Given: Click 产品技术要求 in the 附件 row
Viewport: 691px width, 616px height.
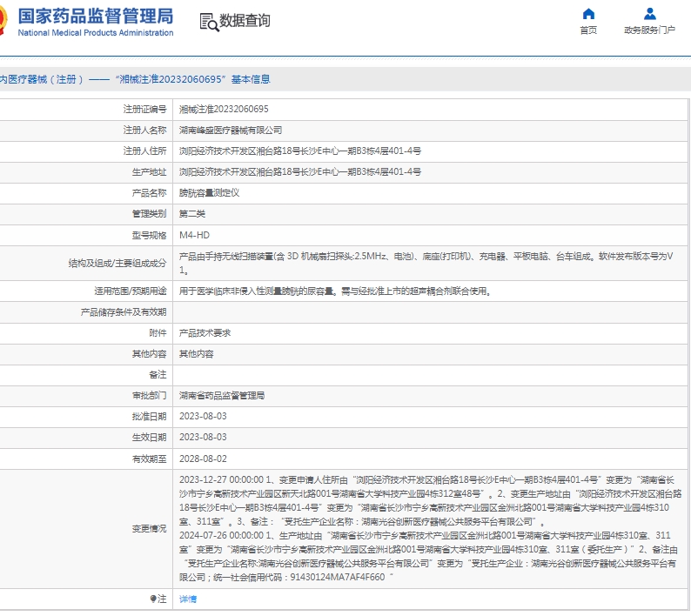Looking at the screenshot, I should click(x=205, y=333).
